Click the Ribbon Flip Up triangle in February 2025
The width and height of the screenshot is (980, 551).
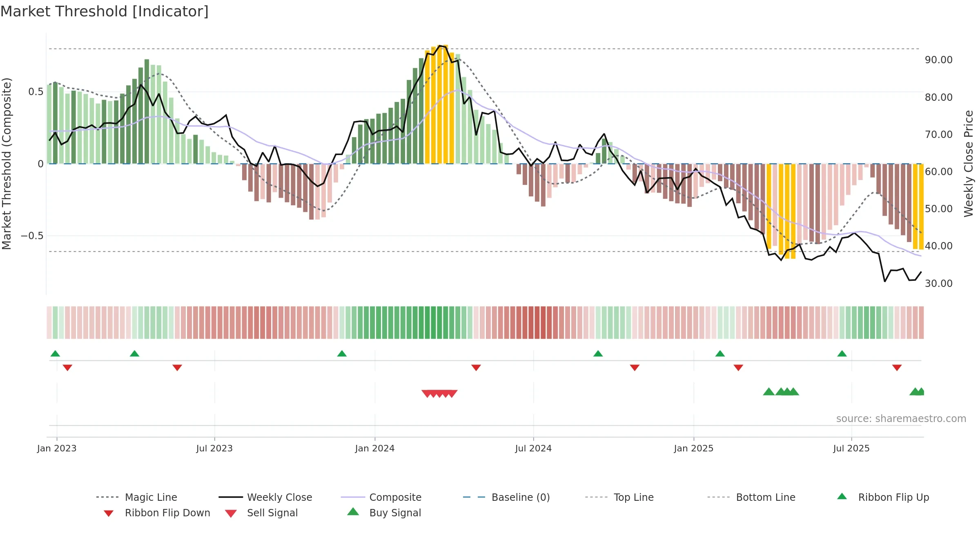720,353
